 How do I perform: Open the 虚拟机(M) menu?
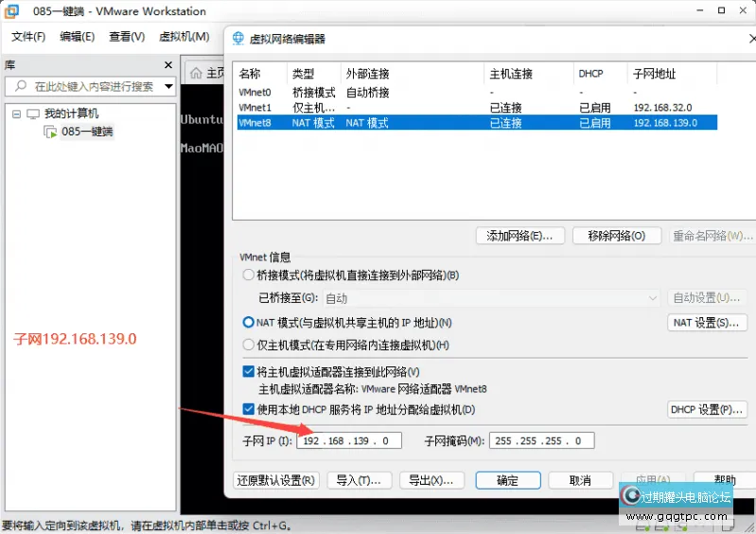click(x=185, y=37)
